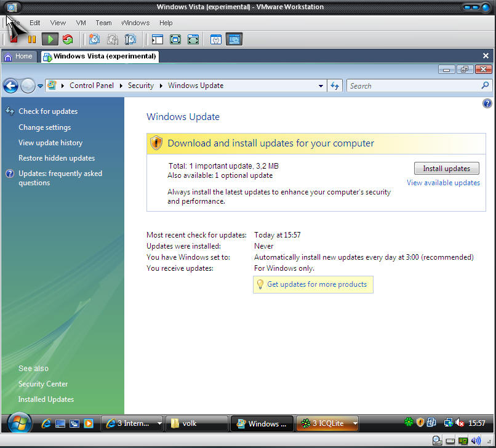Click Switch between windows quick launch icon
496x448 pixels.
pyautogui.click(x=74, y=423)
